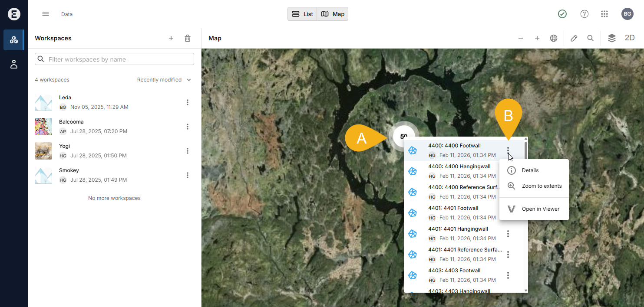Select the pencil edit tool on map
This screenshot has height=307, width=644.
574,38
